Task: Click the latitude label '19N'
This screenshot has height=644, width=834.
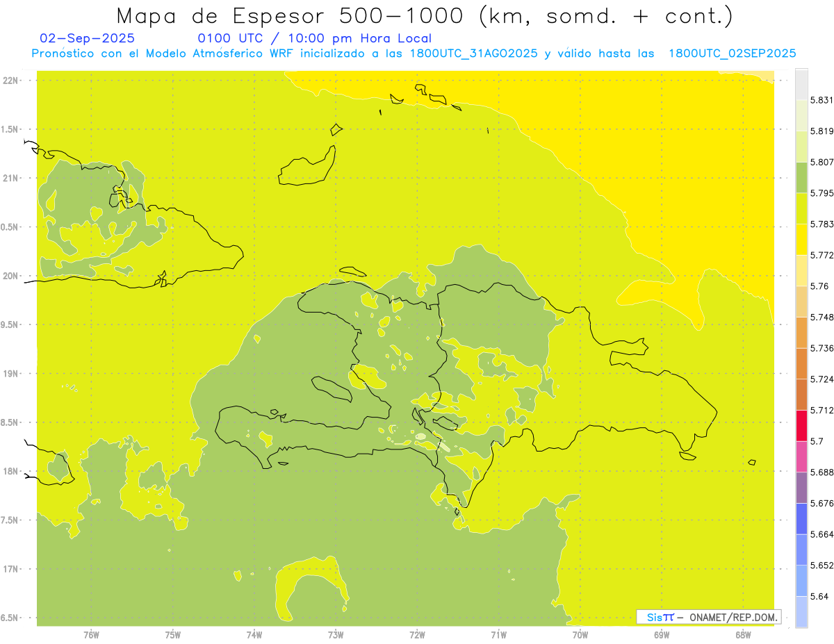Action: click(10, 374)
